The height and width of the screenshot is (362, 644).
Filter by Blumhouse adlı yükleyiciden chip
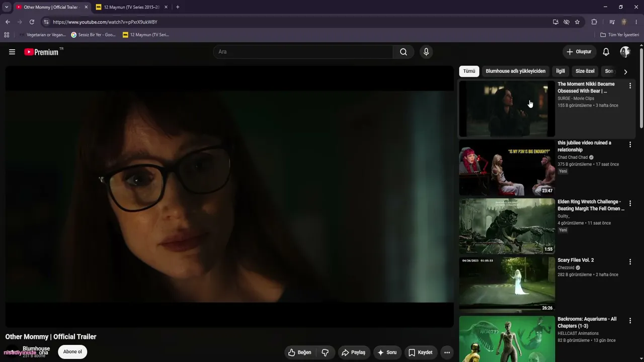pos(515,71)
